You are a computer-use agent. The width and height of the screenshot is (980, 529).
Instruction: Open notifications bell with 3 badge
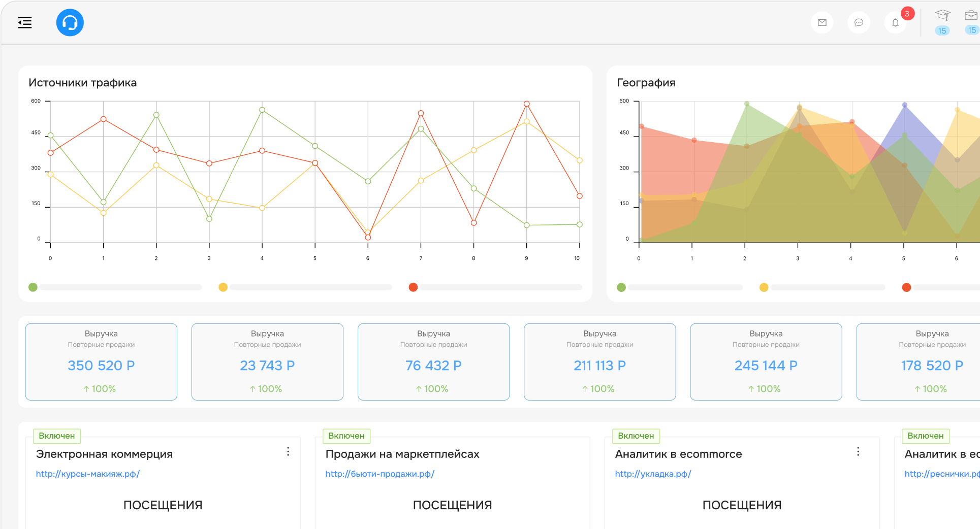895,23
